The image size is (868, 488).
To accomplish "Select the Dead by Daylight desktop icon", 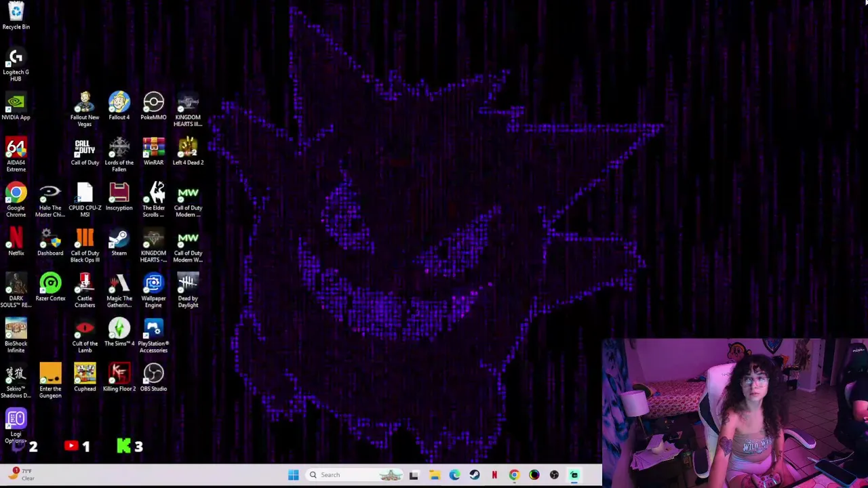I will tap(188, 291).
